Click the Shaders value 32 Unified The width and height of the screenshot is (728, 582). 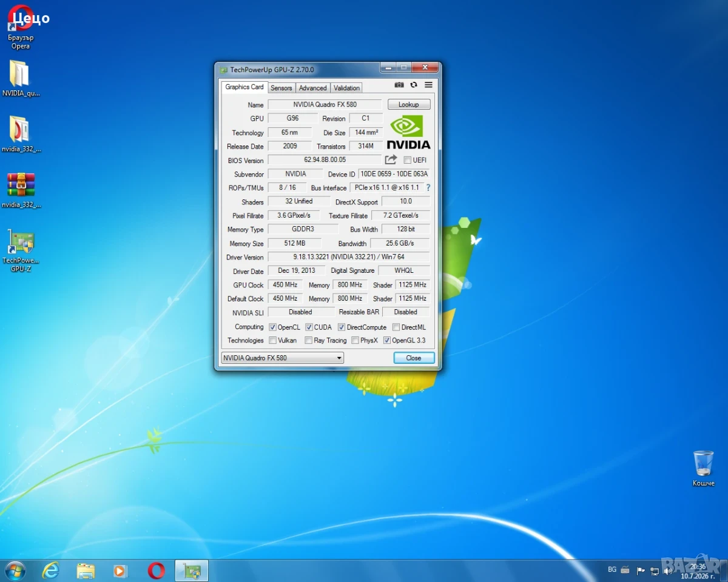[x=299, y=201]
